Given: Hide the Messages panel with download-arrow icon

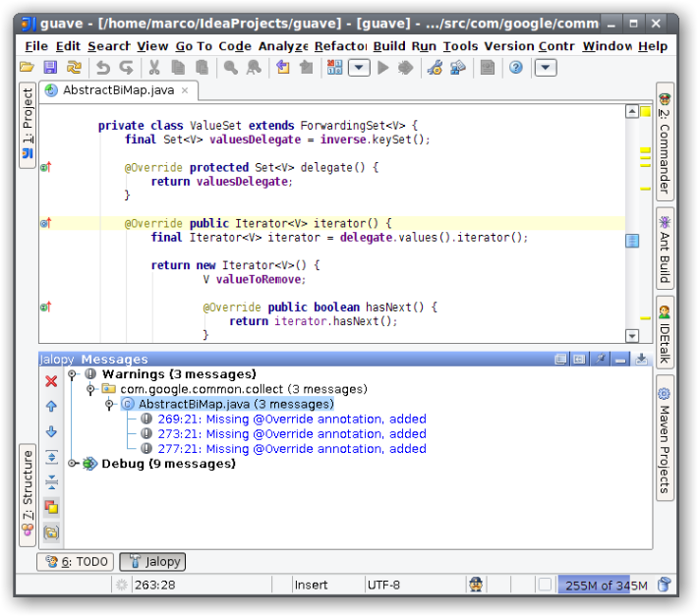Looking at the screenshot, I should pos(641,359).
